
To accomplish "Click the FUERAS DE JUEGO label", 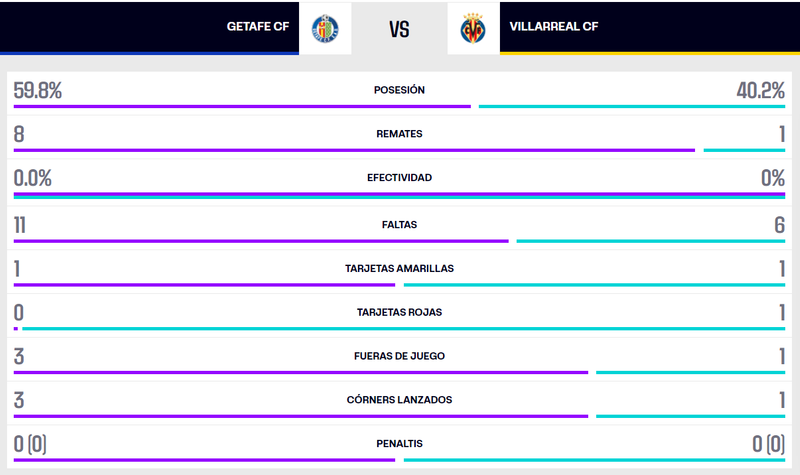I will [399, 355].
